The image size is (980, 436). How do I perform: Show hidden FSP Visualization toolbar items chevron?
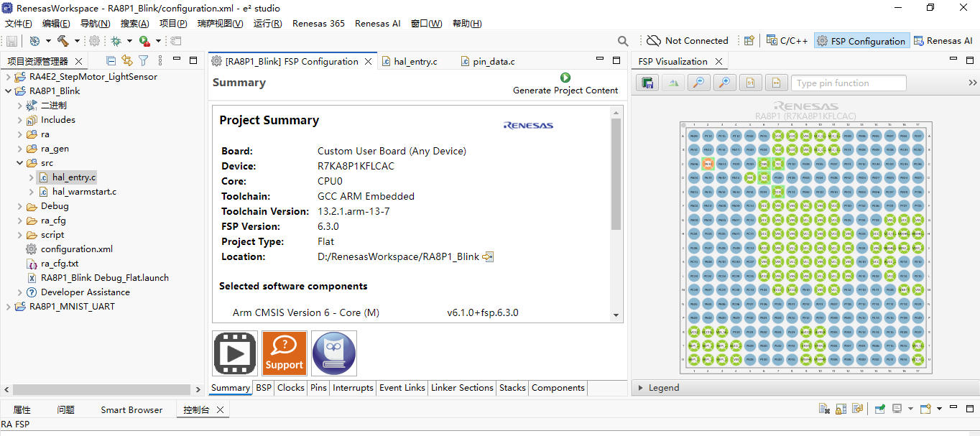972,83
